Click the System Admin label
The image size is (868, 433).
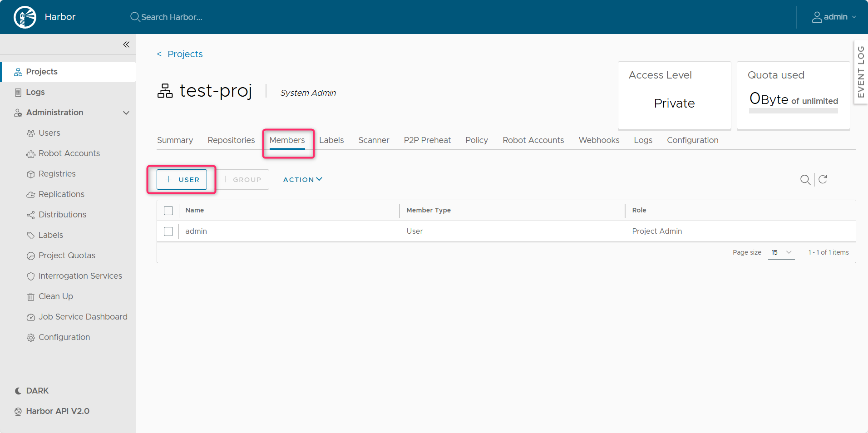click(x=308, y=93)
